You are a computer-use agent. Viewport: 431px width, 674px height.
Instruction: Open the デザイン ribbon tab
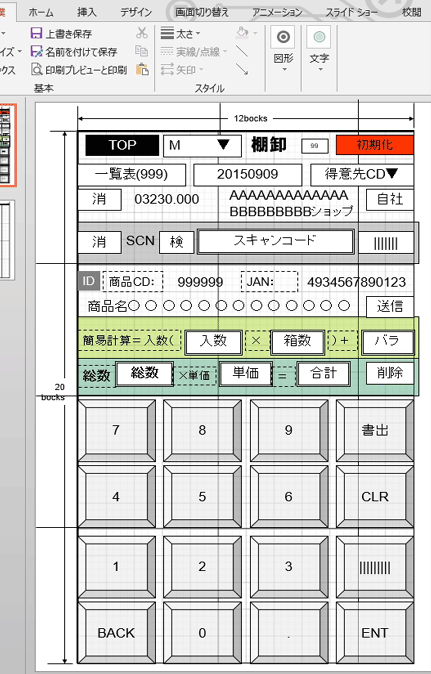[136, 12]
